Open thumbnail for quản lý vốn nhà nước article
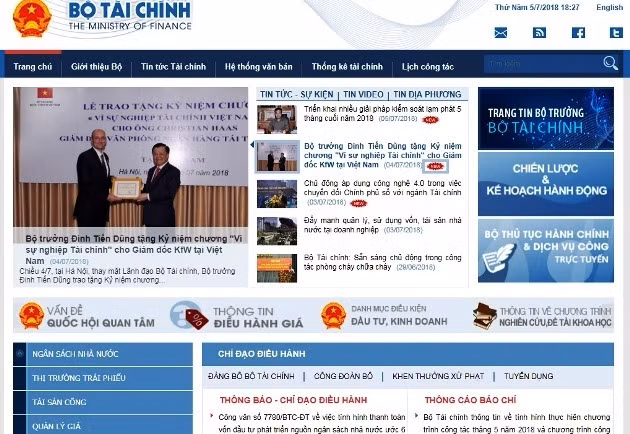 pos(277,231)
